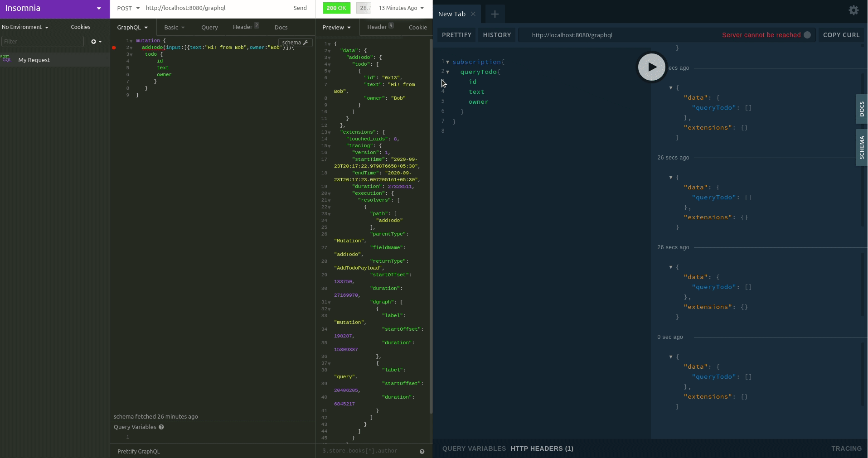Open HTTP HEADERS (1) panel
The width and height of the screenshot is (868, 458).
pyautogui.click(x=542, y=448)
